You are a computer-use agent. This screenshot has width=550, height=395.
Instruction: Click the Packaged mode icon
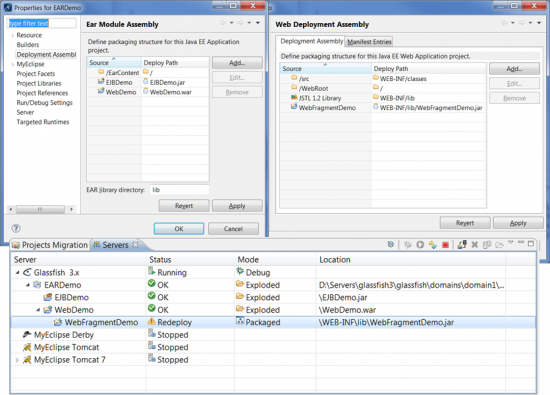tap(240, 321)
